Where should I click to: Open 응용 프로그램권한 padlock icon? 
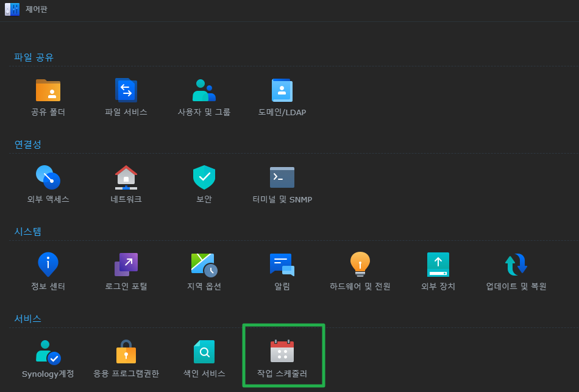tap(126, 352)
